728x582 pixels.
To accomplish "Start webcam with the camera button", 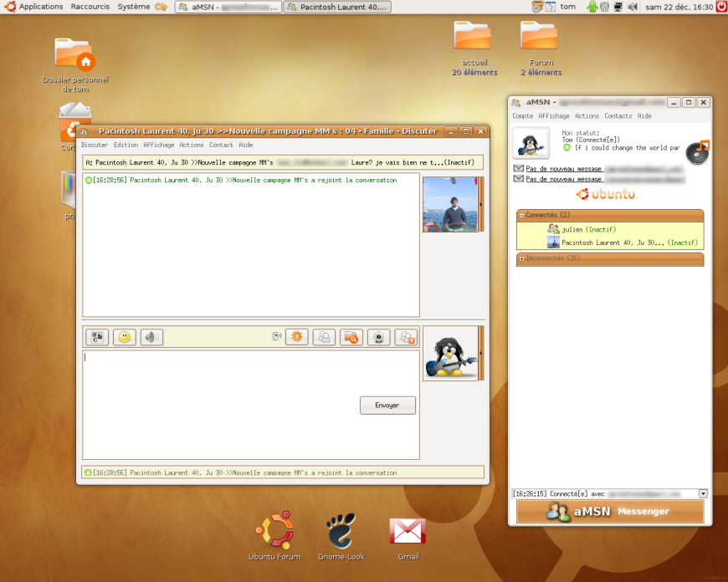I will [x=379, y=337].
